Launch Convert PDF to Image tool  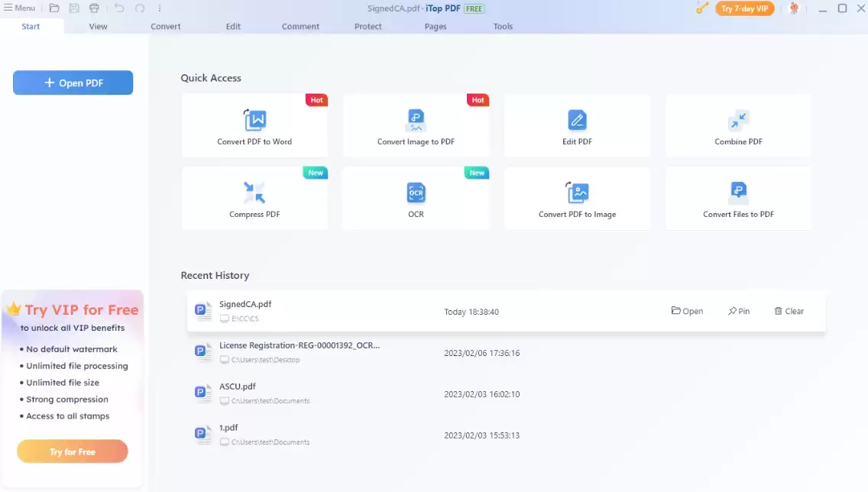coord(577,199)
